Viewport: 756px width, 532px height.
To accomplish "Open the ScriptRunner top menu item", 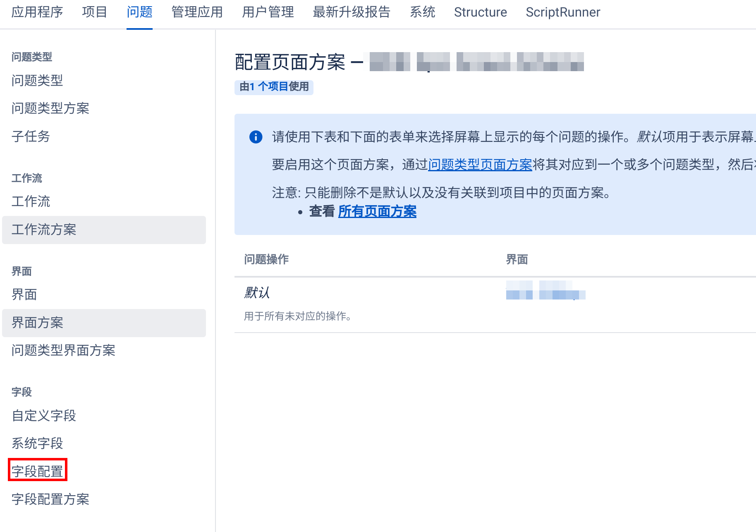I will 563,12.
